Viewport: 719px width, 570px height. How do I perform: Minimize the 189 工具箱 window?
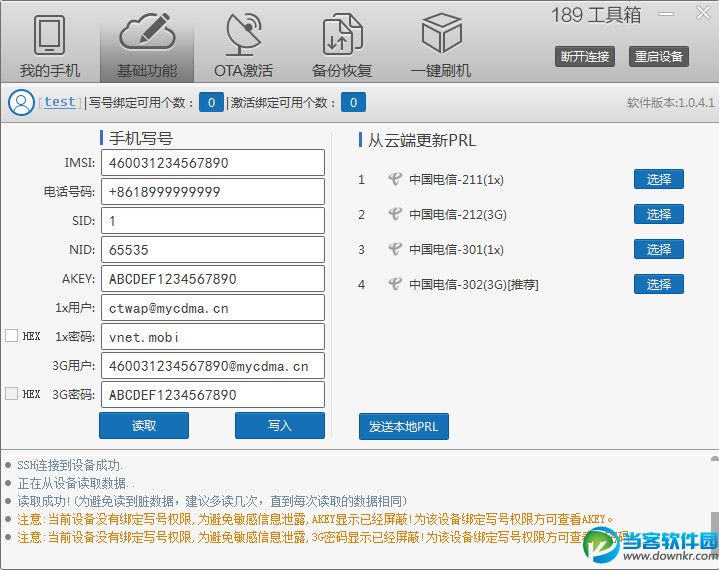[x=666, y=14]
